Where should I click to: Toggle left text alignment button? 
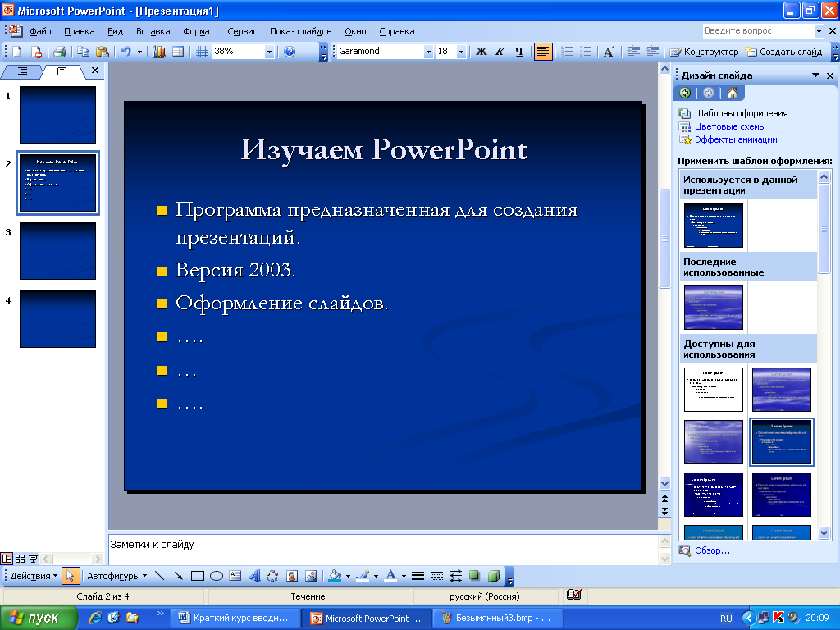[543, 52]
